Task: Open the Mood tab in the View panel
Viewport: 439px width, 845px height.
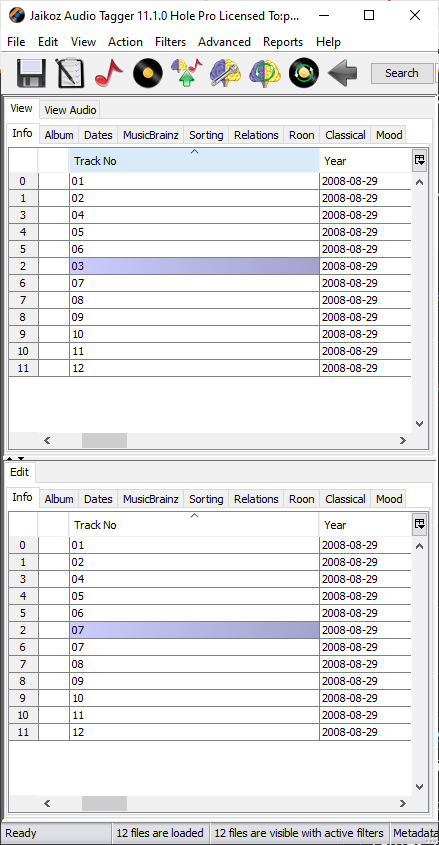Action: (x=389, y=135)
